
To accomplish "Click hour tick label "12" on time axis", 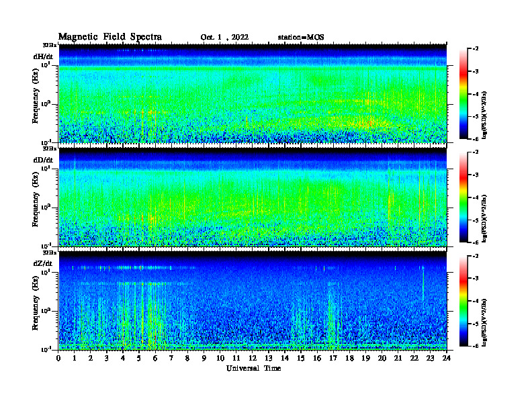I will pyautogui.click(x=253, y=359).
